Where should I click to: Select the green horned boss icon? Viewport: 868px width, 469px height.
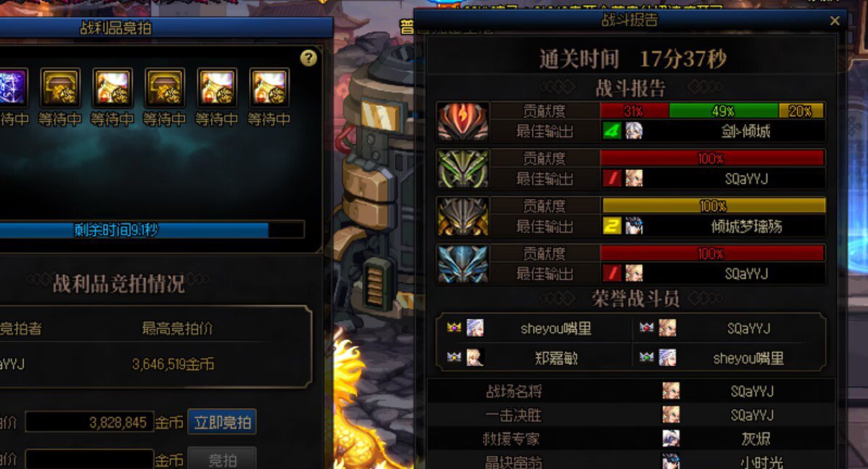tap(463, 169)
